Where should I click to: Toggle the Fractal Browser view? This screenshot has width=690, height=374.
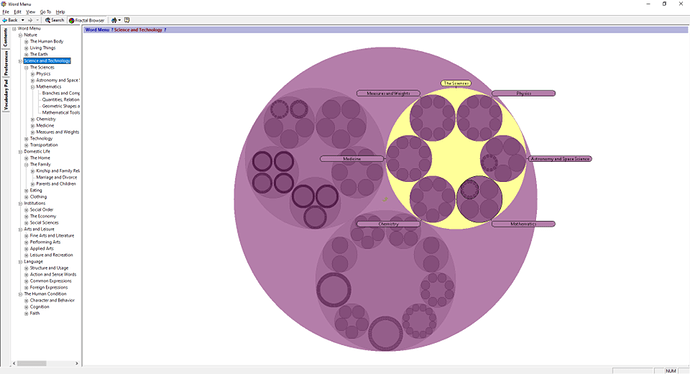[x=87, y=20]
